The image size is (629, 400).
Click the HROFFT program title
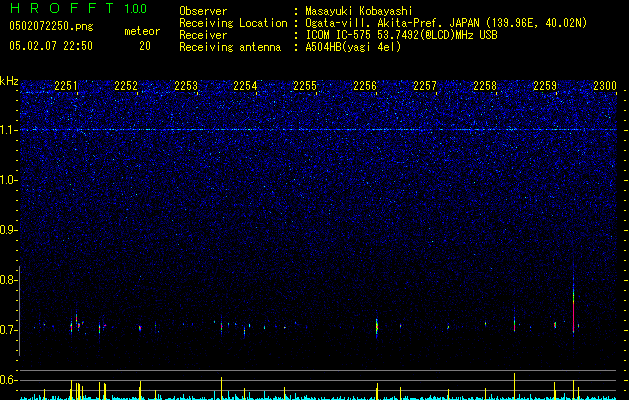[x=62, y=8]
